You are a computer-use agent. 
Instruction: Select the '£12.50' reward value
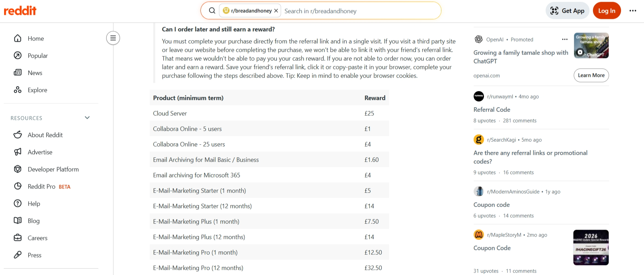tap(373, 252)
